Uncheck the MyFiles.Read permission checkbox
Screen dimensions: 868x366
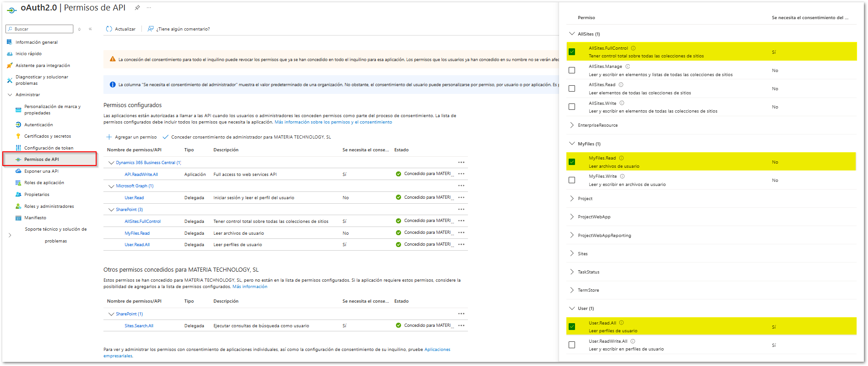click(x=572, y=162)
